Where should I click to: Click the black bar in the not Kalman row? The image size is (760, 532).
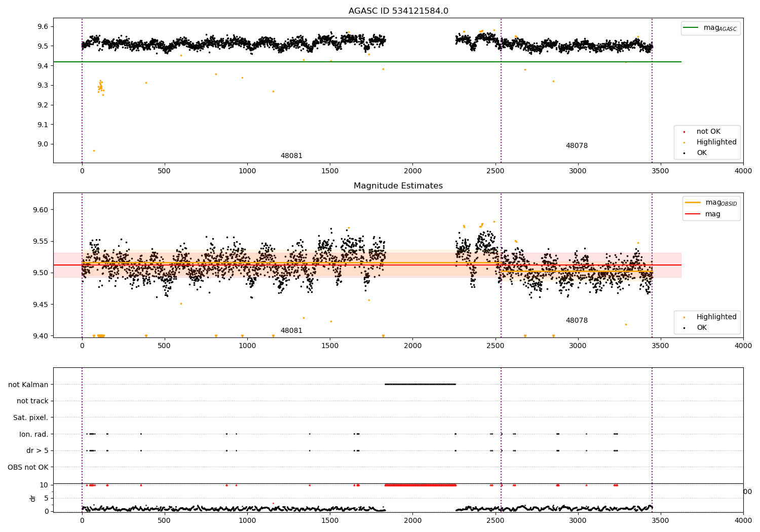tap(420, 384)
